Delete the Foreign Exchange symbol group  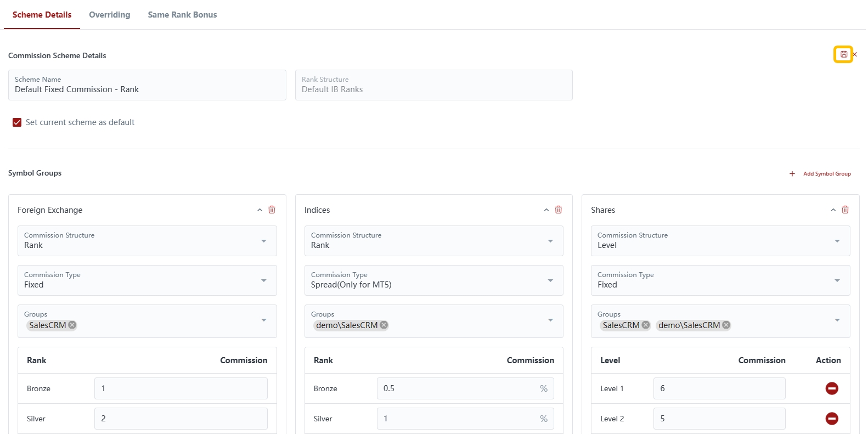pos(272,210)
